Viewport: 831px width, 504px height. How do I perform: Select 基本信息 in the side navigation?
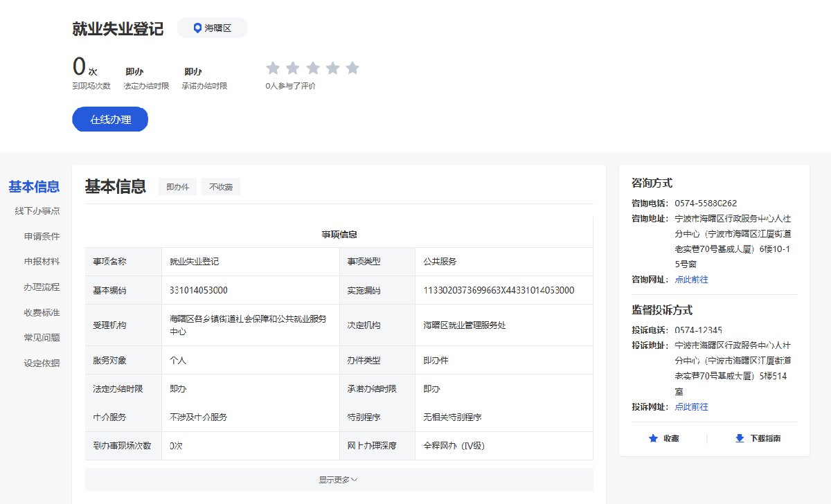(x=34, y=187)
